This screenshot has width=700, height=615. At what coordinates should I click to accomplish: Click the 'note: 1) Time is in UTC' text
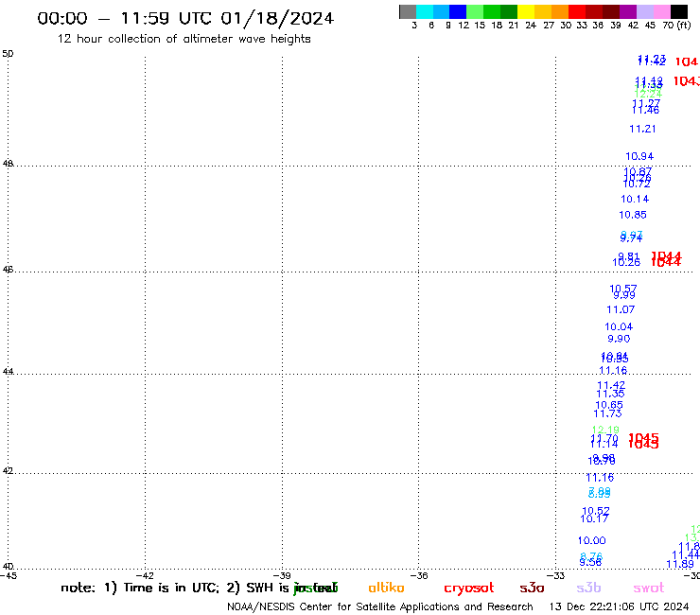[140, 588]
